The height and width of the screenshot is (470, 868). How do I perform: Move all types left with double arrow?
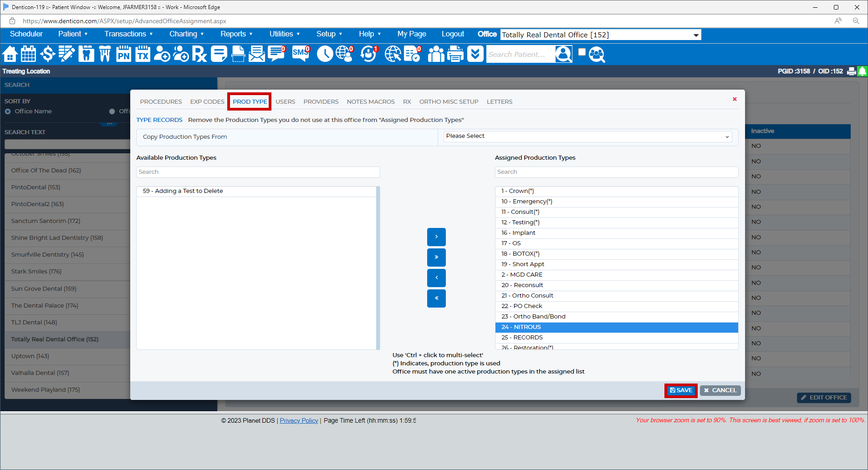(436, 298)
